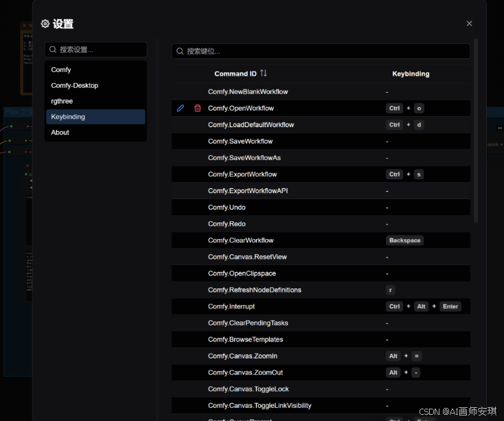The width and height of the screenshot is (504, 421).
Task: Click the Backspace key badge for ClearWorkflow
Action: coord(404,240)
